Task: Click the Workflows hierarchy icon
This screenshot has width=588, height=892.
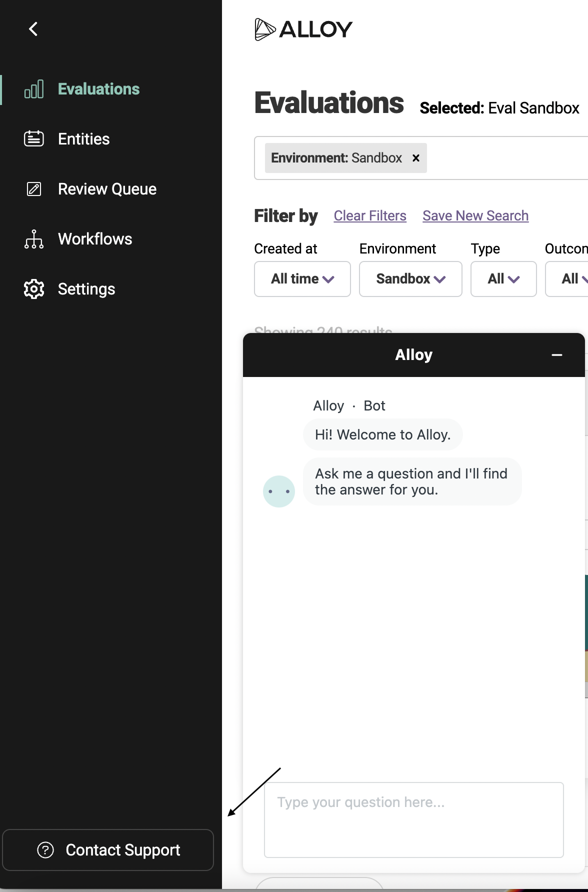Action: (34, 239)
